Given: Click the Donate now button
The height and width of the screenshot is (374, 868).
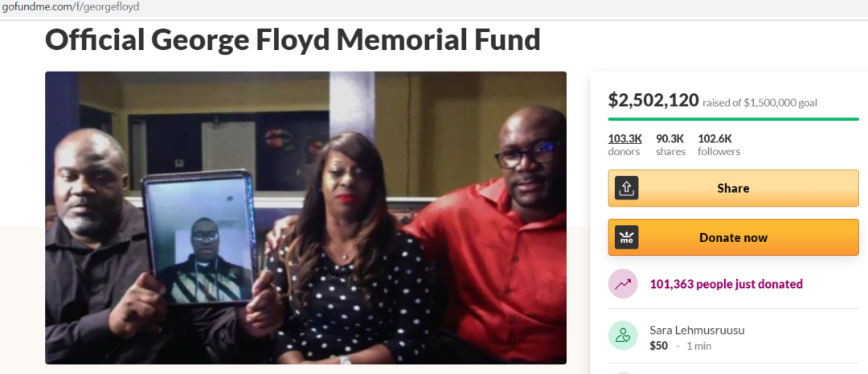Looking at the screenshot, I should coord(734,237).
